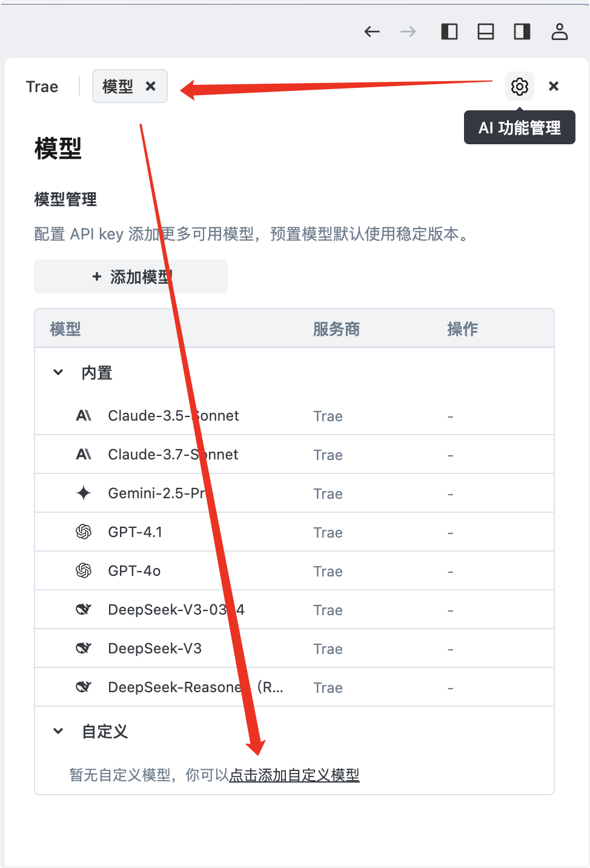The image size is (590, 868).
Task: Close the 模型 tab with its X
Action: tap(151, 86)
